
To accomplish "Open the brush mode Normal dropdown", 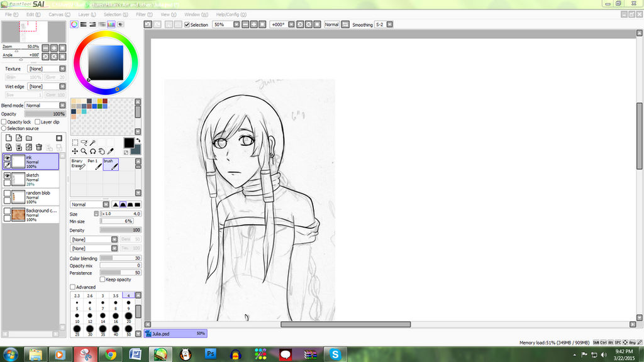I will tap(89, 204).
